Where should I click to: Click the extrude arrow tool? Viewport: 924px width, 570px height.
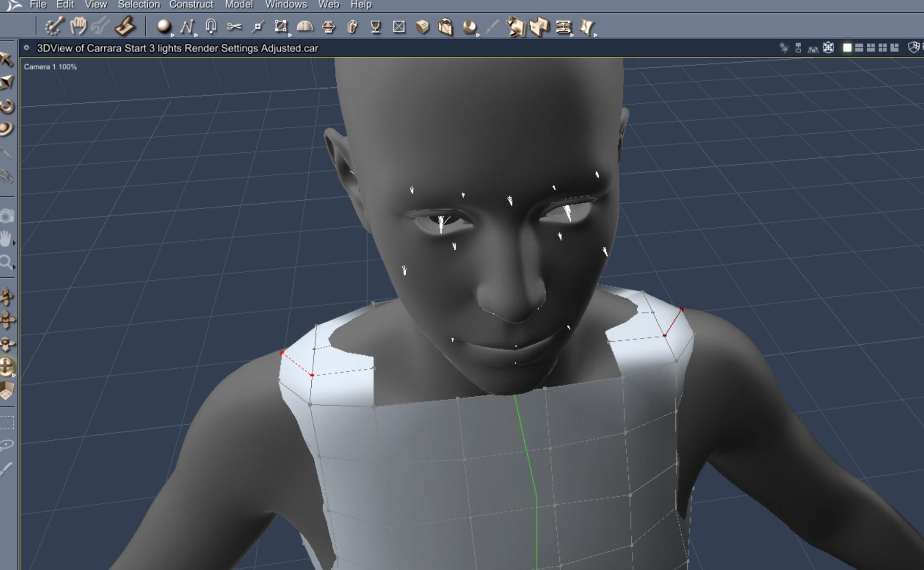point(352,26)
